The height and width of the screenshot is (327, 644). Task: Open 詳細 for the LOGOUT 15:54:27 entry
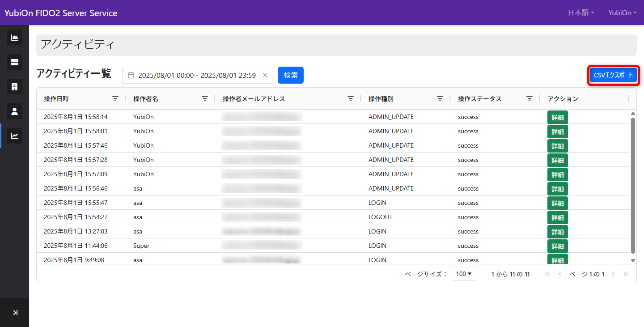[558, 217]
